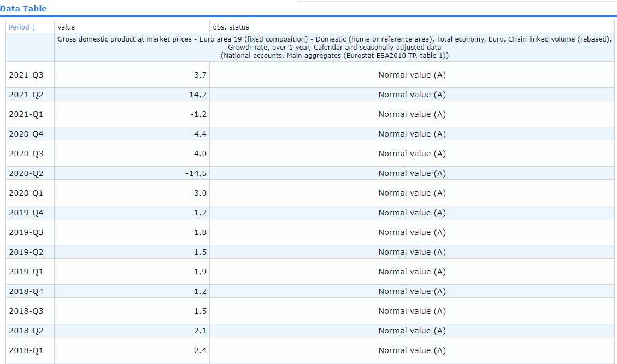Image resolution: width=617 pixels, height=364 pixels.
Task: Click the -4.4 value for 2020-Q4
Action: coord(198,134)
